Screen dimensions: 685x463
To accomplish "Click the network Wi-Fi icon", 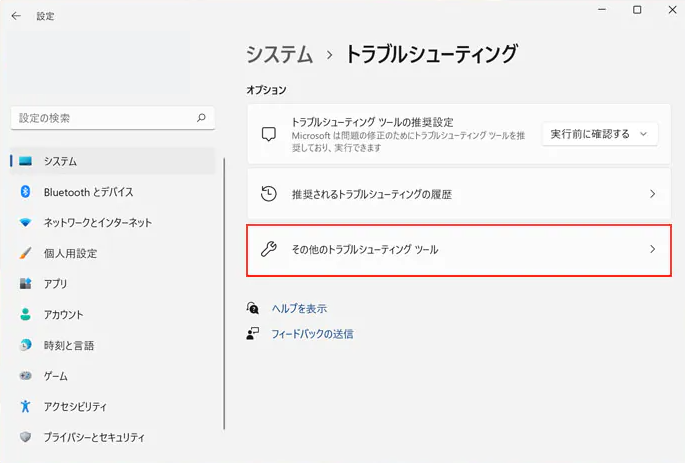I will point(26,223).
